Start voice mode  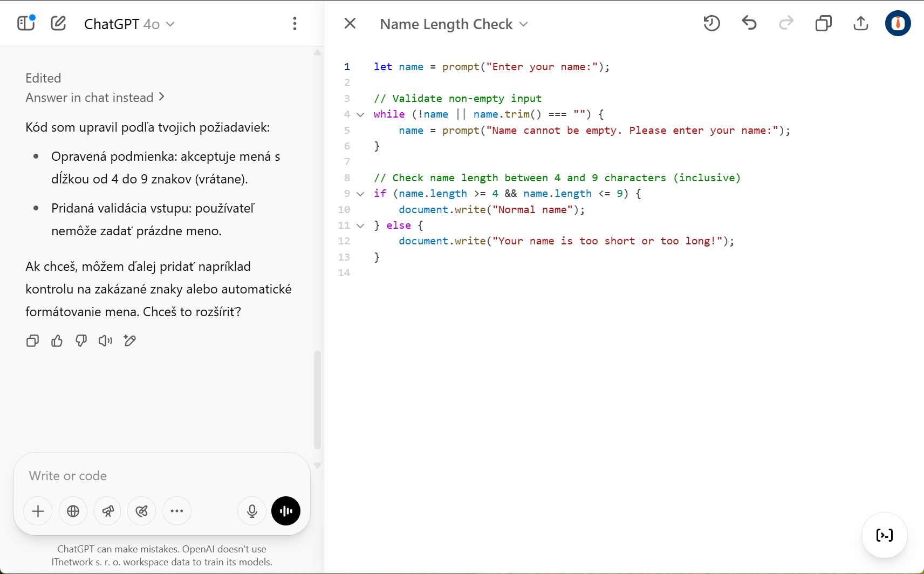point(285,511)
